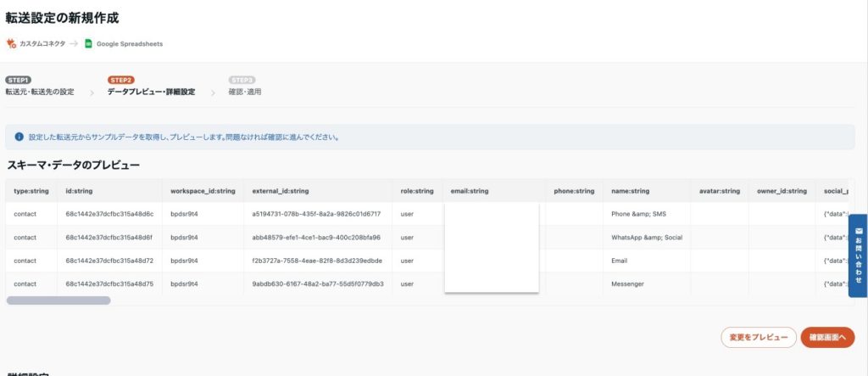Click the email:string column header
Viewport: 868px width, 376px height.
470,191
